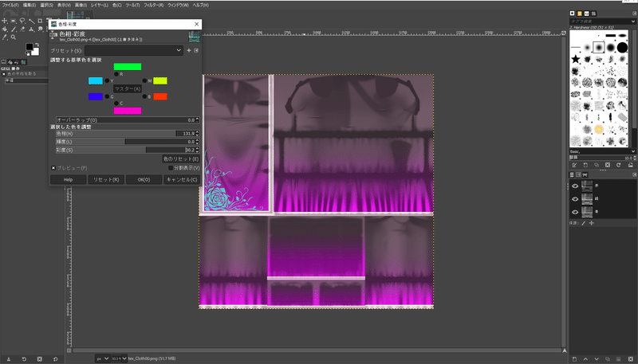Select the Crop tool
Viewport: 638px width, 364px height.
click(40, 22)
